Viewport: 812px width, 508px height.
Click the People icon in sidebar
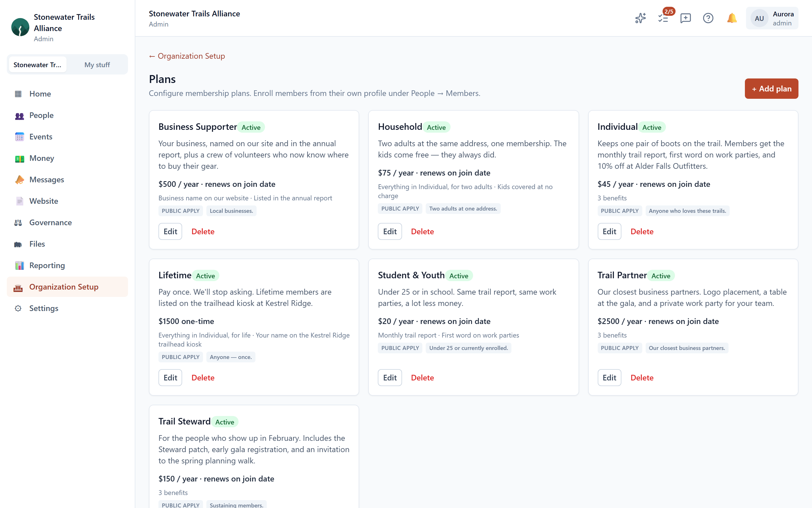19,116
